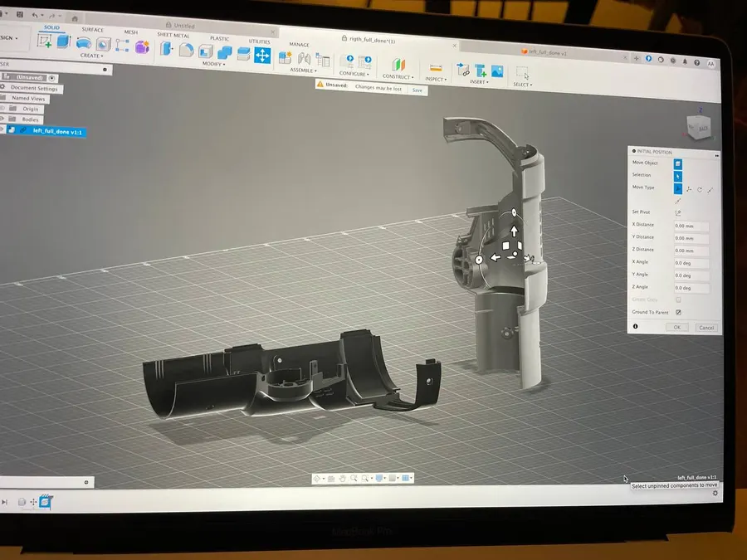Open the Help question mark icon

click(x=697, y=62)
